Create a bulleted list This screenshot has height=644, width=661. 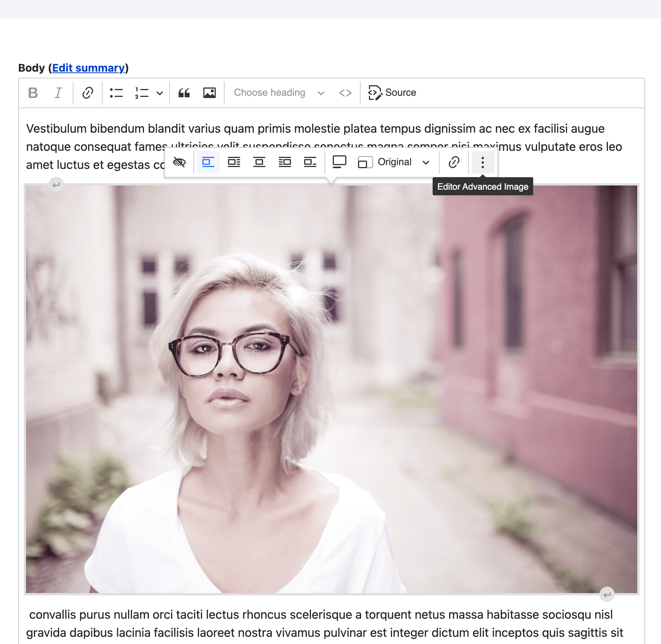(x=116, y=93)
